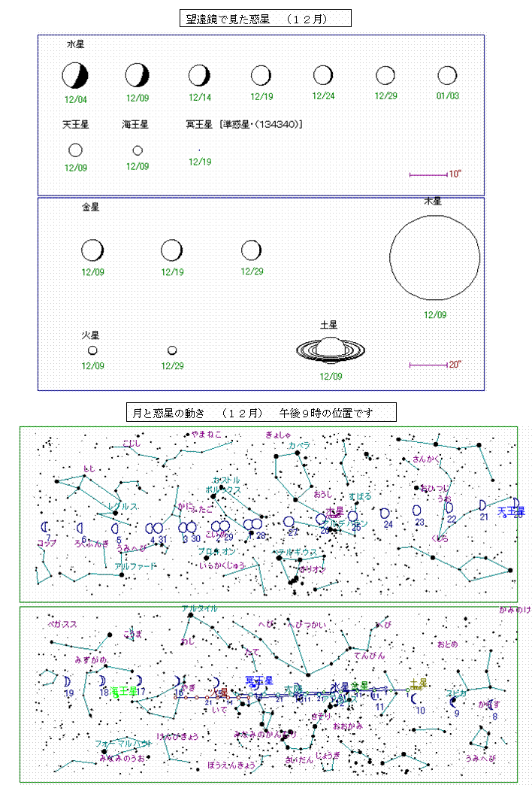Select the Mars disk dated 12/29

coord(172,350)
